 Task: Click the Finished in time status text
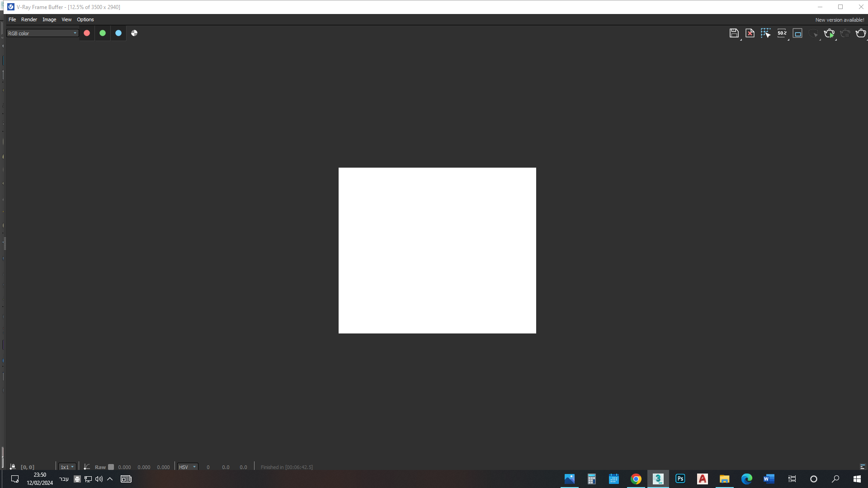[x=287, y=467]
